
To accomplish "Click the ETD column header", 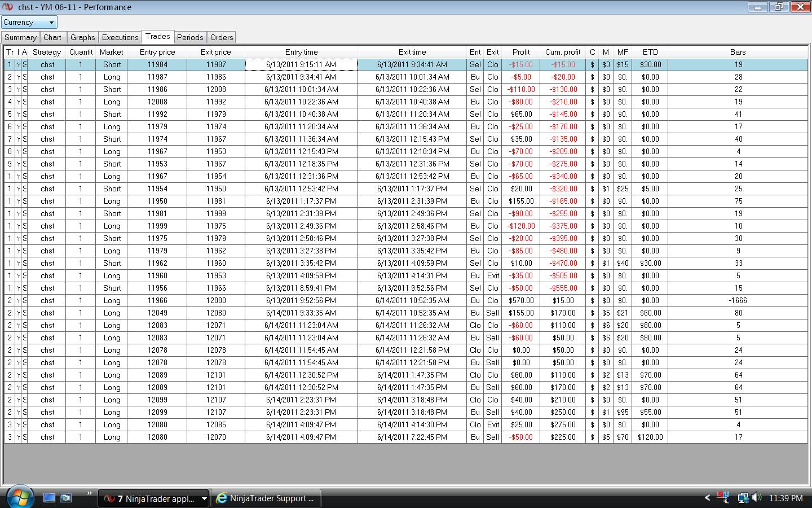I will pyautogui.click(x=650, y=52).
